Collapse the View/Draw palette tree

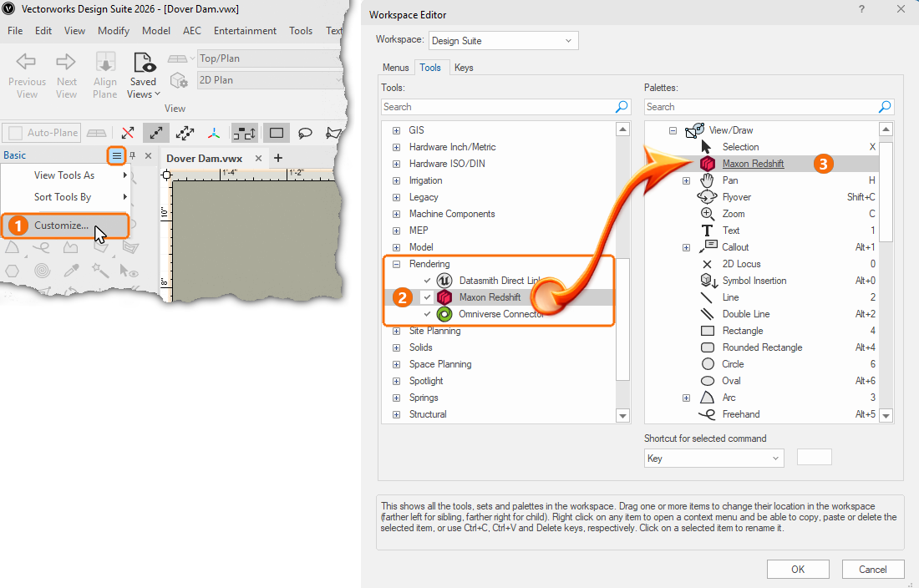coord(673,130)
